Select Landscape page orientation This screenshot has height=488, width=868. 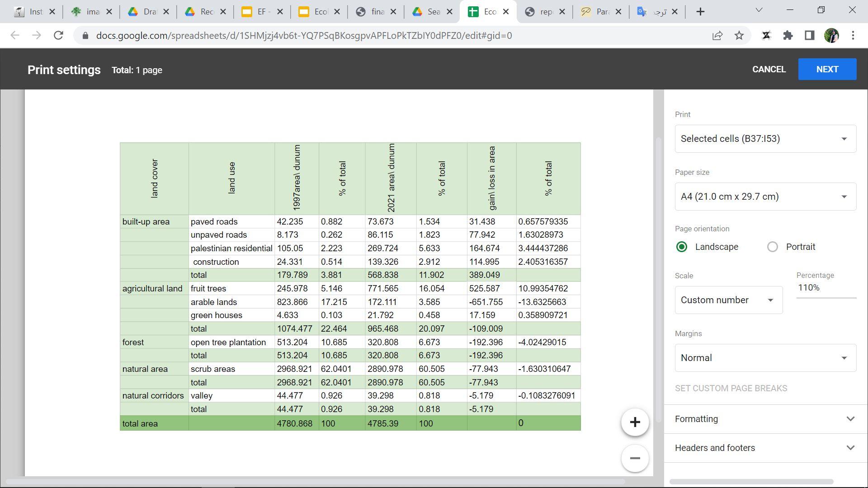[x=682, y=247]
